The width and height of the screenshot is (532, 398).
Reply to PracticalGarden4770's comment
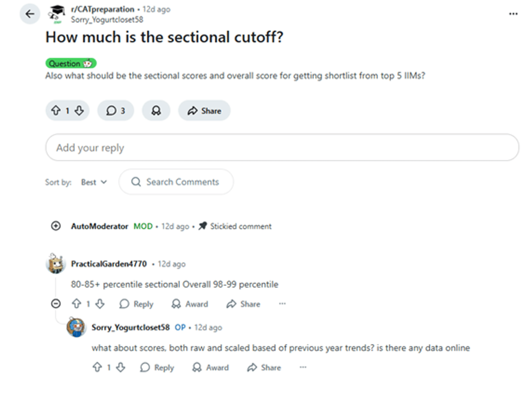click(137, 304)
